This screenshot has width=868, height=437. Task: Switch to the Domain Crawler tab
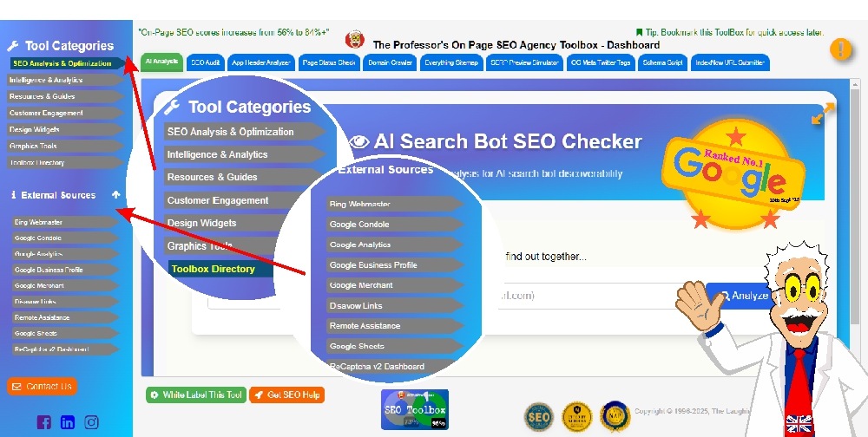coord(390,63)
